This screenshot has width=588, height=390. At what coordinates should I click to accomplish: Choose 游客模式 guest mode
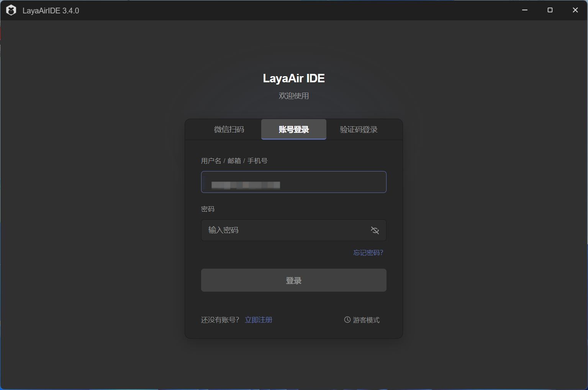(362, 320)
